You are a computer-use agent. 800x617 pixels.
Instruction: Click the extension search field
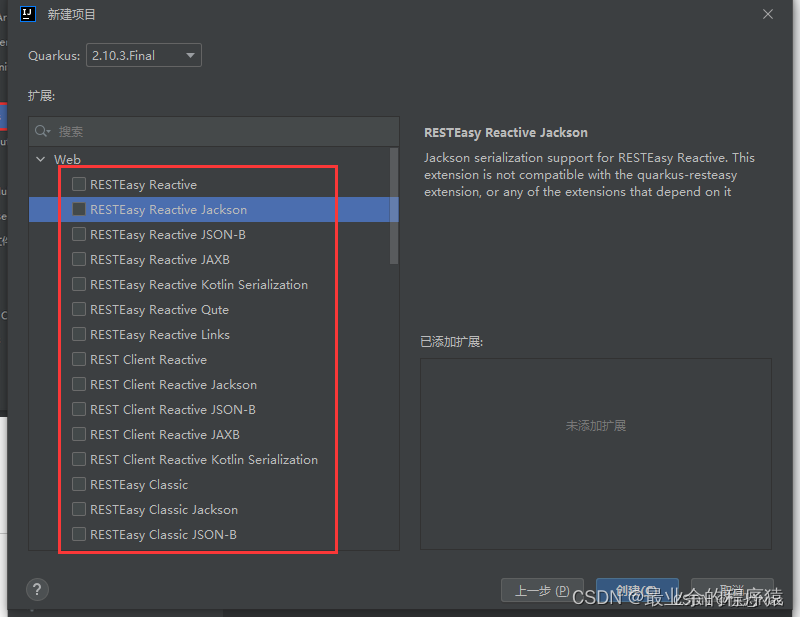[x=214, y=132]
